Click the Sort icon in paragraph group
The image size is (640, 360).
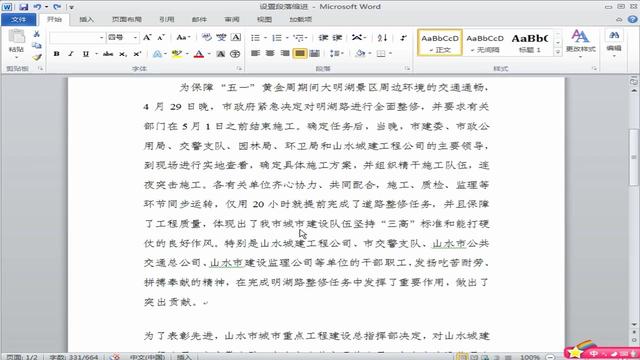pyautogui.click(x=382, y=38)
